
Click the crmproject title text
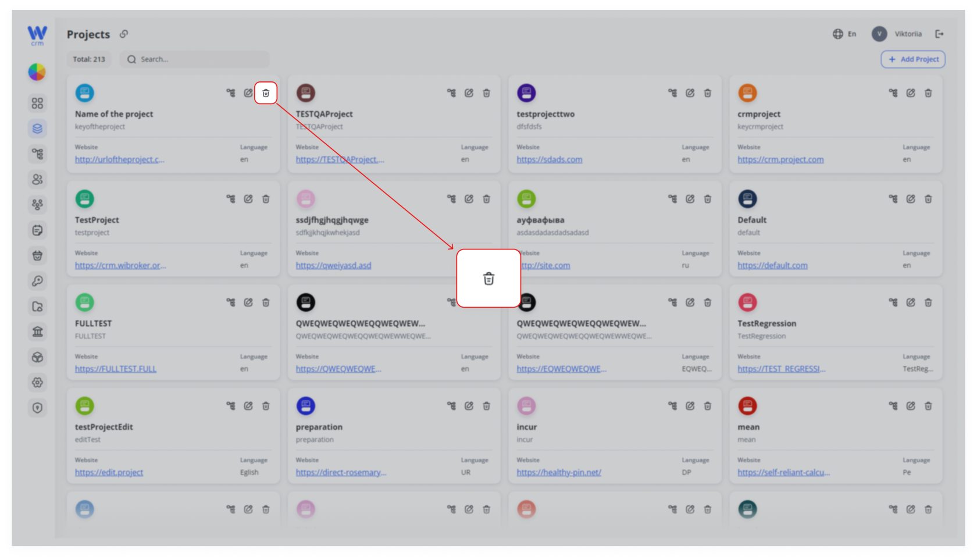click(x=759, y=114)
